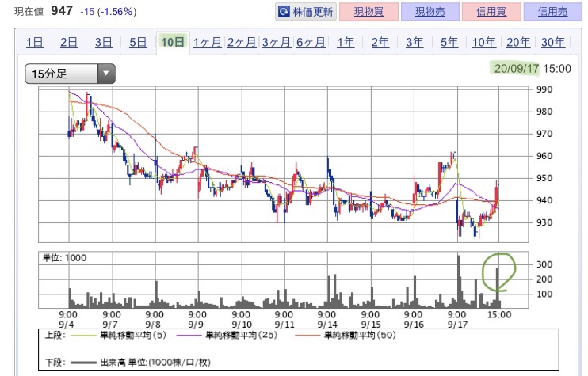This screenshot has height=376, width=588.
Task: Open the 現物買 order button
Action: click(368, 12)
